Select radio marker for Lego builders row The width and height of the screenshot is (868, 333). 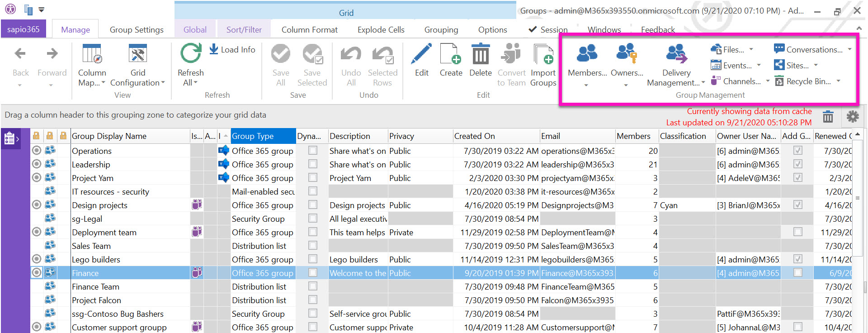pos(37,259)
